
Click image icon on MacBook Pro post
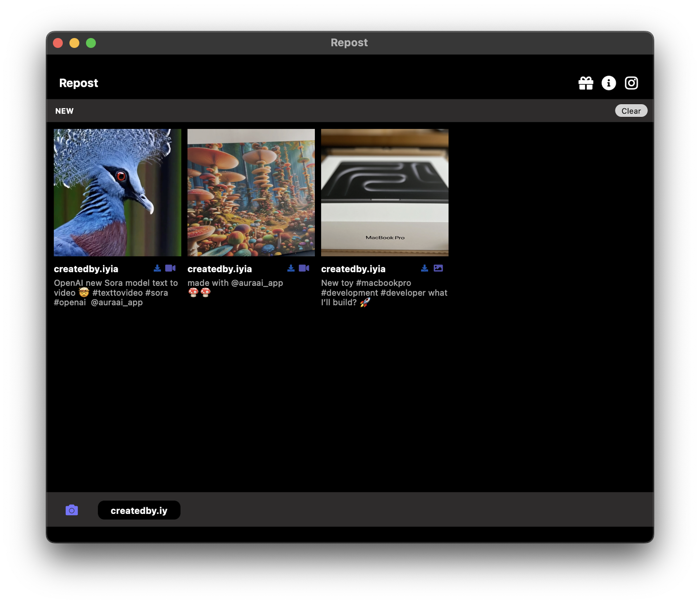438,268
